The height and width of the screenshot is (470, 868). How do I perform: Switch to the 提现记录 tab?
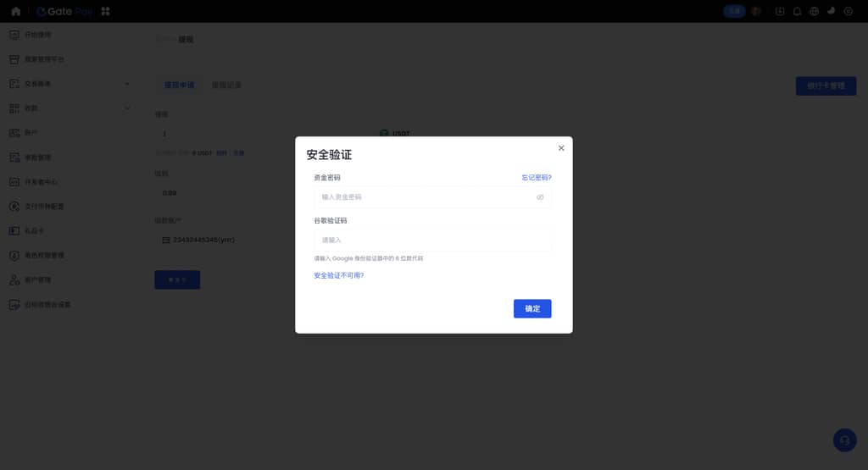pyautogui.click(x=226, y=86)
